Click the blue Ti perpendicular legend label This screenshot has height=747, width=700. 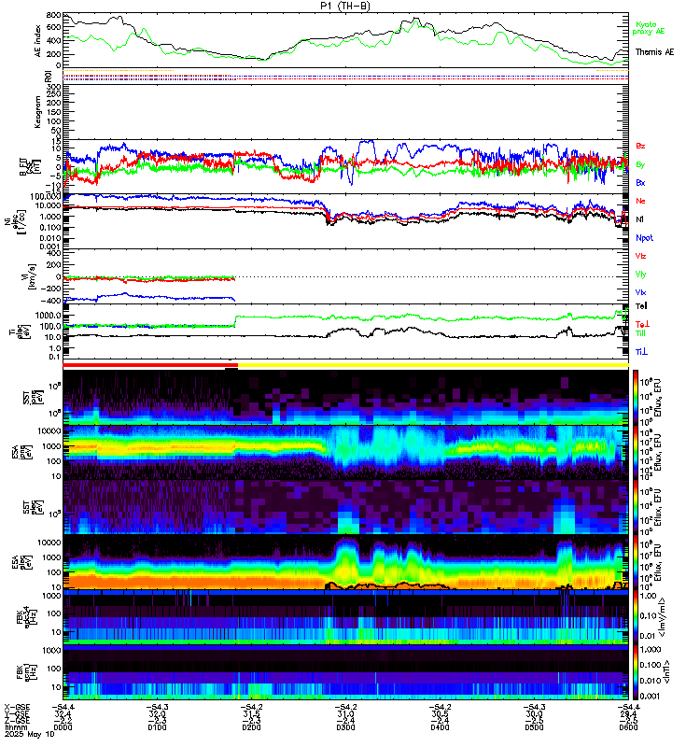[641, 352]
